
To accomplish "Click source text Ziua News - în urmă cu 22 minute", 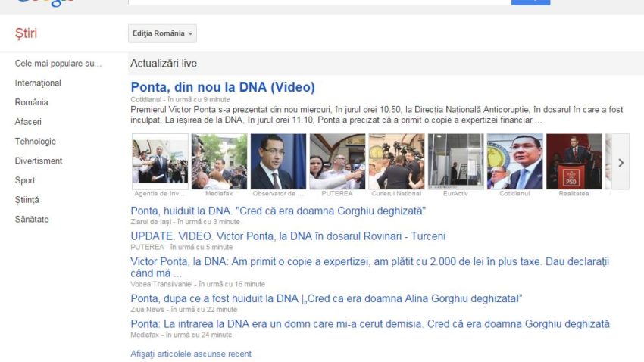I will click(x=184, y=310).
